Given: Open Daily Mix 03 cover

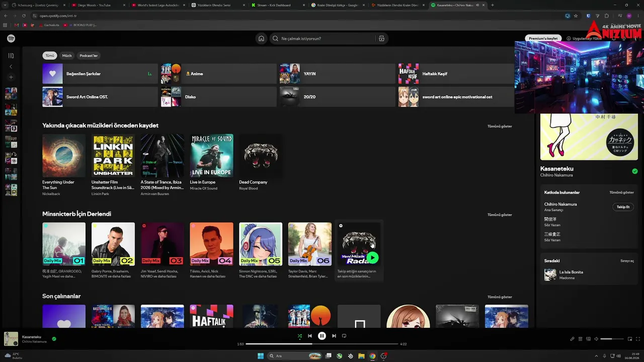Looking at the screenshot, I should pyautogui.click(x=163, y=244).
